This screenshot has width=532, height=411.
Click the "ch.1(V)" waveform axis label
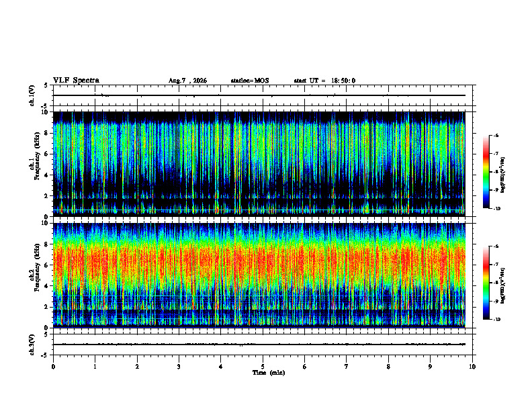pyautogui.click(x=32, y=95)
